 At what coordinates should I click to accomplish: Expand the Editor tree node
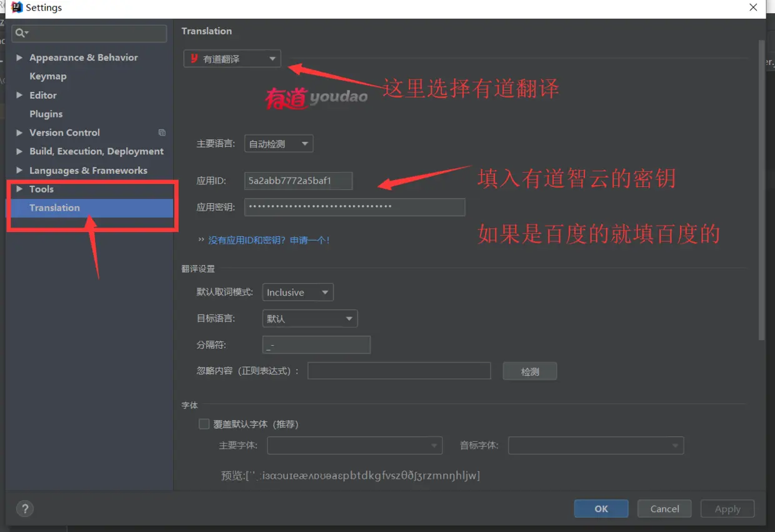click(x=19, y=95)
